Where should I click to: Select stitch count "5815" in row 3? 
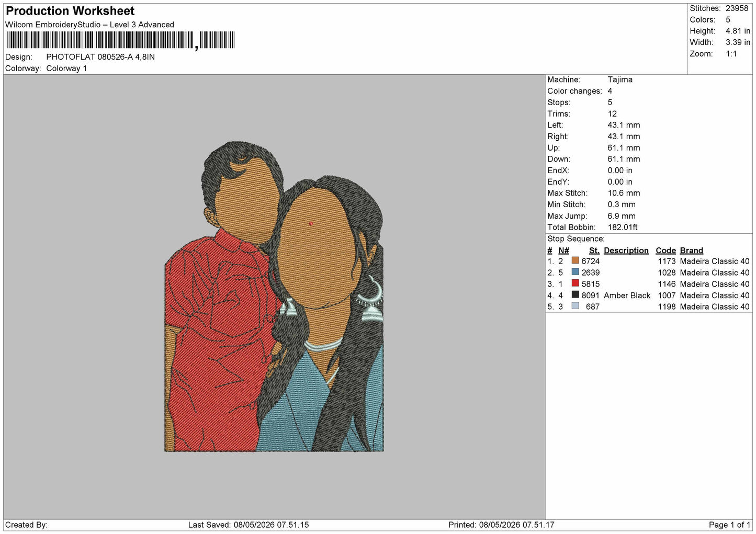pyautogui.click(x=591, y=285)
